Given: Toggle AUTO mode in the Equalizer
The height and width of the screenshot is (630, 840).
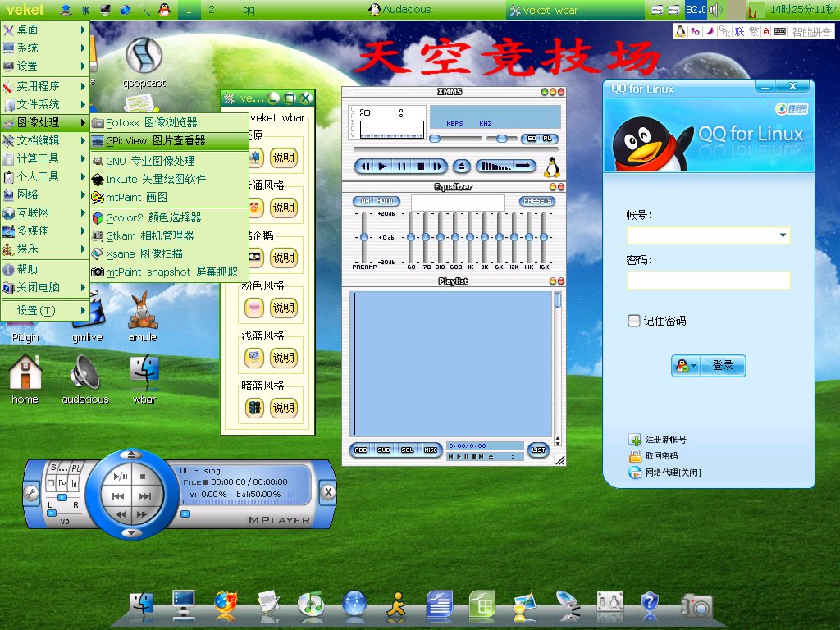Looking at the screenshot, I should tap(384, 201).
